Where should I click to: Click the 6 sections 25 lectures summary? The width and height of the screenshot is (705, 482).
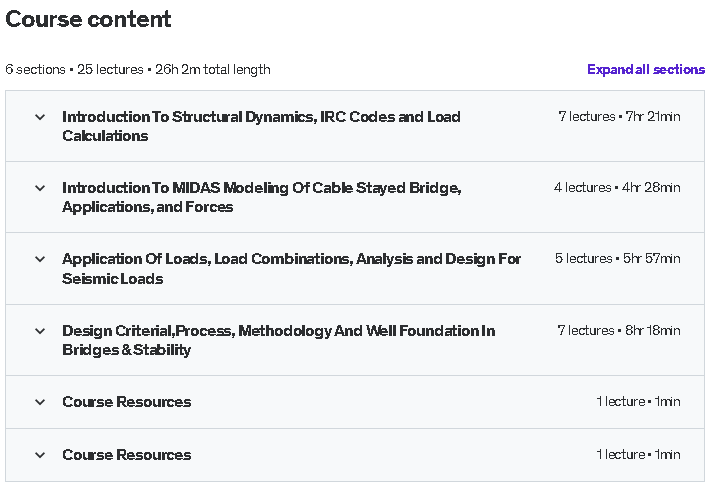click(x=138, y=70)
